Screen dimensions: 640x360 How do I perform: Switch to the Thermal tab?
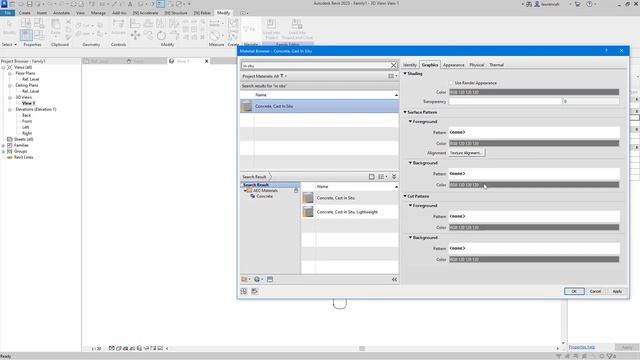point(496,65)
